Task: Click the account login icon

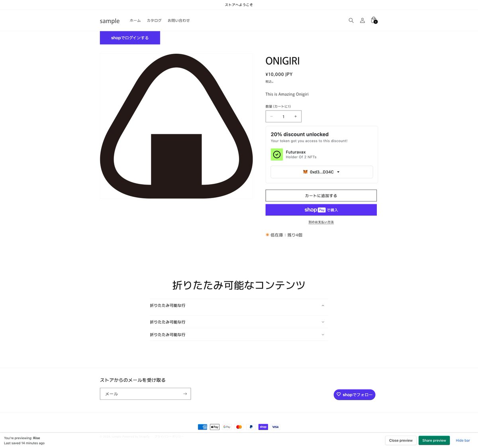Action: click(362, 20)
